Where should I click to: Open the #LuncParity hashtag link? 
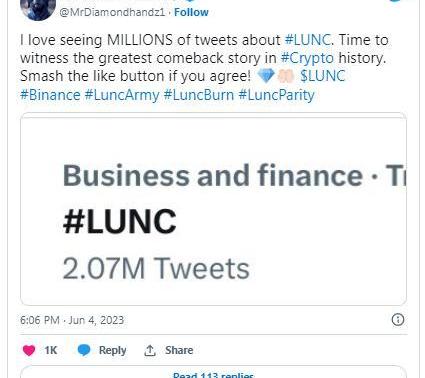coord(276,95)
